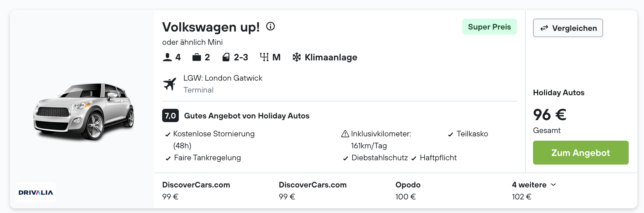Click the 7,0 rating badge
Image resolution: width=644 pixels, height=213 pixels.
(170, 115)
